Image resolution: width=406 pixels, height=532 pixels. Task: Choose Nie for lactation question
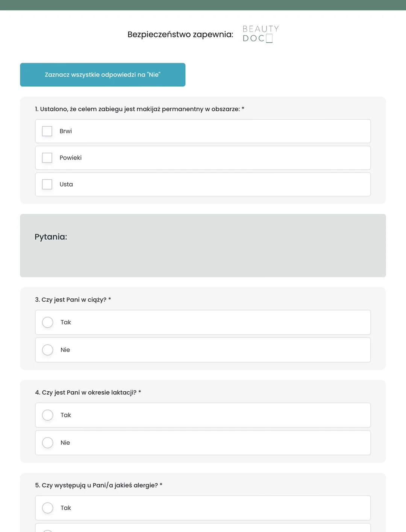[48, 442]
